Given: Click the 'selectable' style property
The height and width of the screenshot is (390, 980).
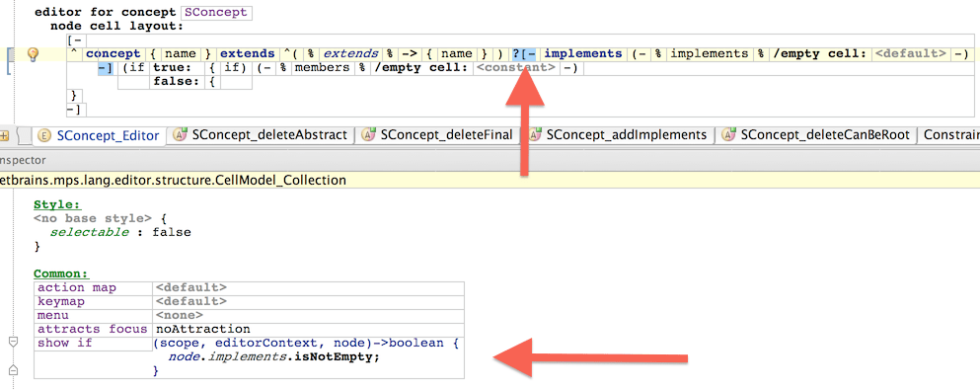Looking at the screenshot, I should click(x=90, y=232).
